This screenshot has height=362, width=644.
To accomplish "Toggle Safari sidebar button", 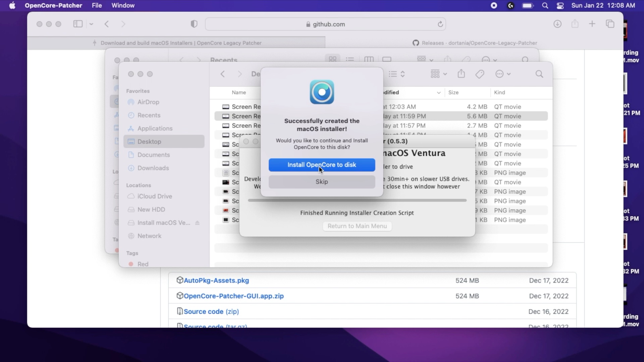I will pyautogui.click(x=78, y=24).
